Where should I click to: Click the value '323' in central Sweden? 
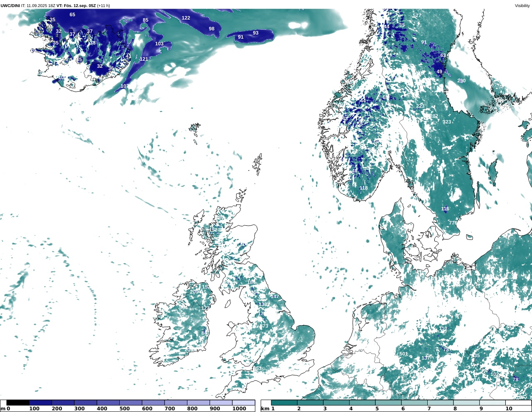pos(447,122)
